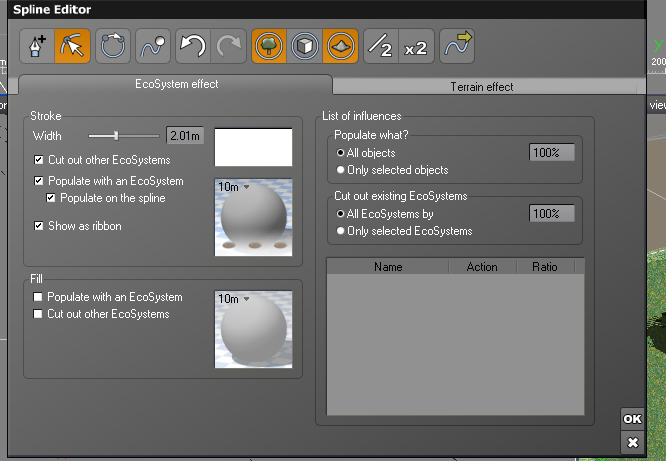Toggle the object cube effect icon
Screen dimensions: 666x461
click(x=304, y=46)
